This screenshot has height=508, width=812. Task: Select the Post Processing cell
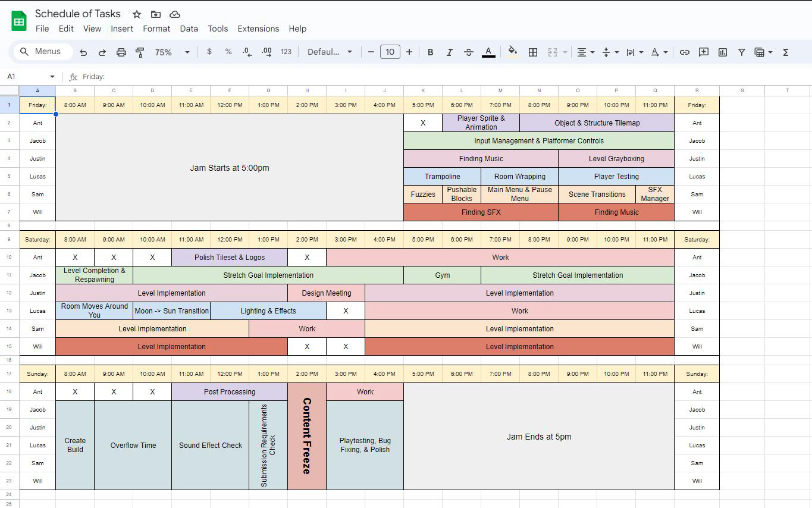230,392
